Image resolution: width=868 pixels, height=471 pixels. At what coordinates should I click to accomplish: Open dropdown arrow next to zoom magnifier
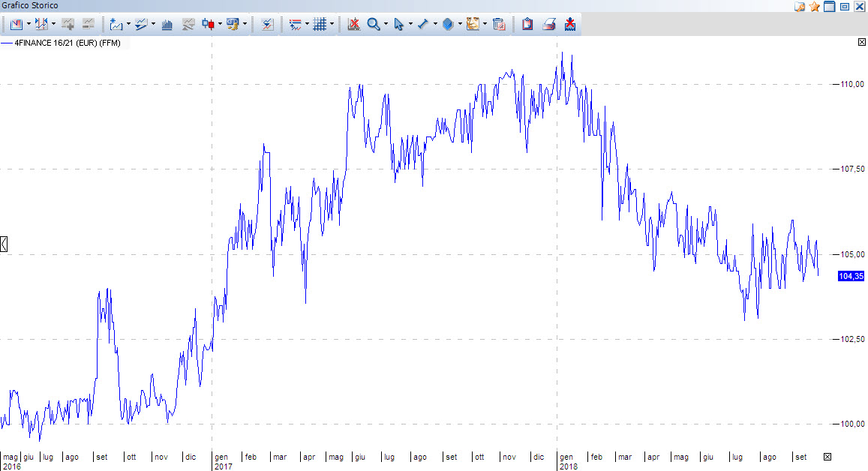coord(386,24)
